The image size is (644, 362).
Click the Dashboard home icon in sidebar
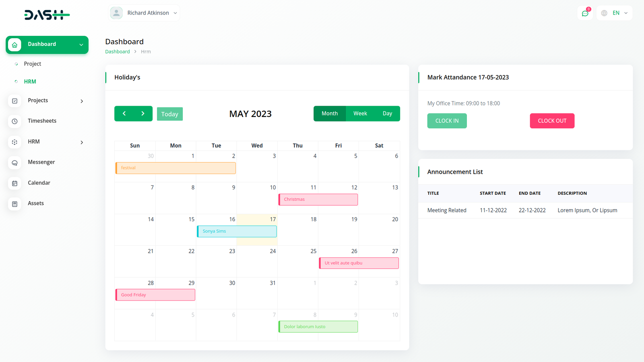click(x=14, y=45)
